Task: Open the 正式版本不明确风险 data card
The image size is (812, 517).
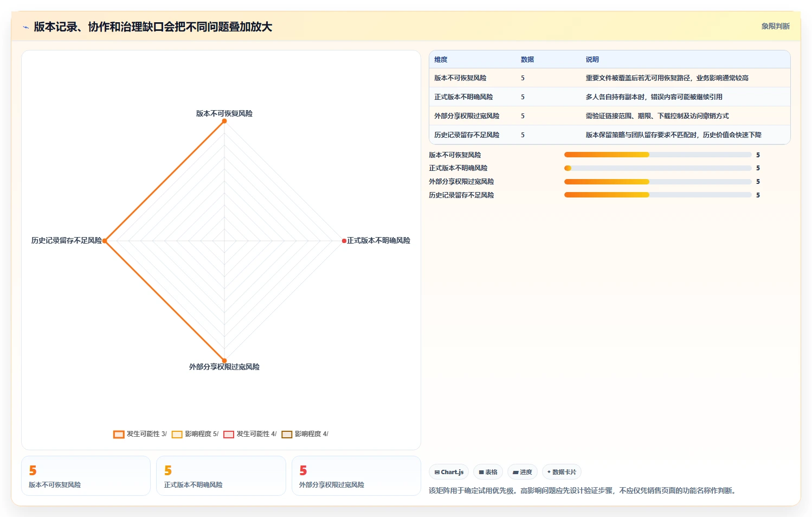Action: [221, 476]
